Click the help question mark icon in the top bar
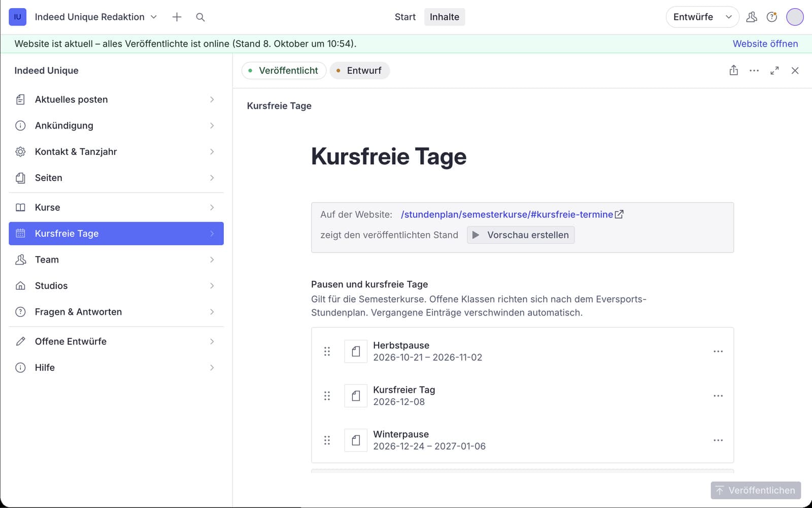812x508 pixels. [772, 17]
